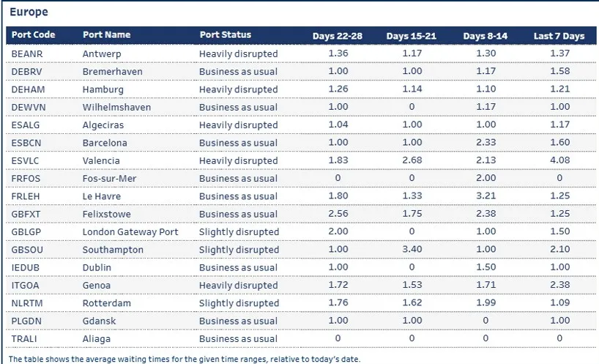This screenshot has width=599, height=364.
Task: Select London Gateway Port's Slightly disrupted status
Action: 239,231
